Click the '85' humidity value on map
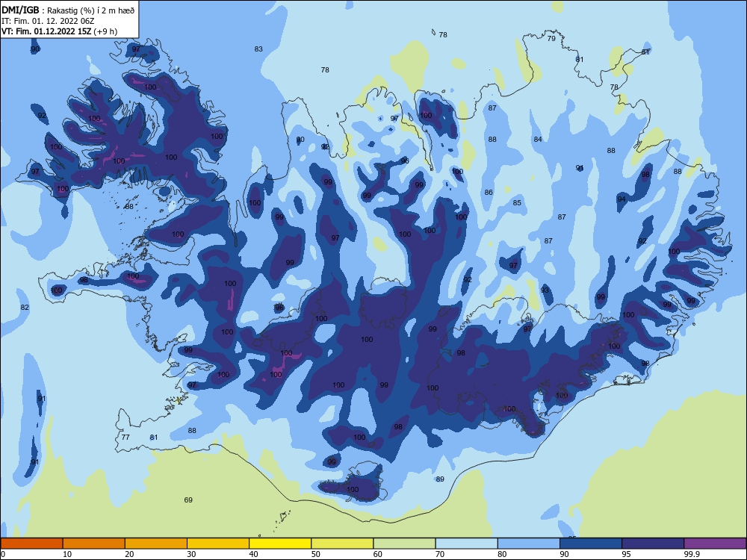Screen dimensions: 747x560 [x=517, y=202]
